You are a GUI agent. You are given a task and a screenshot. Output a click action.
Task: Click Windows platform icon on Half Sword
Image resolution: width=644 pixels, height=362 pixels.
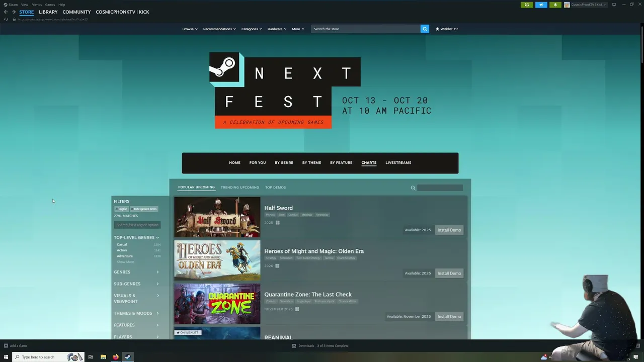click(277, 222)
